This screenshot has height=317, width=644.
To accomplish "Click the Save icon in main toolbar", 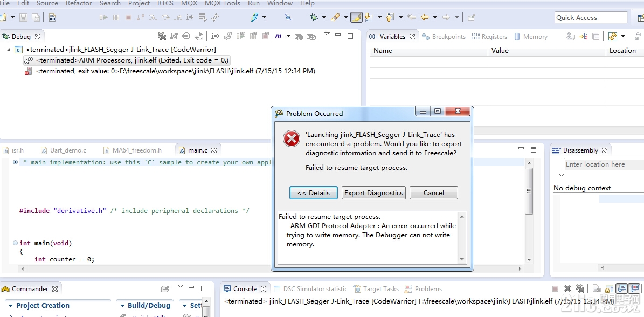I will click(x=23, y=18).
